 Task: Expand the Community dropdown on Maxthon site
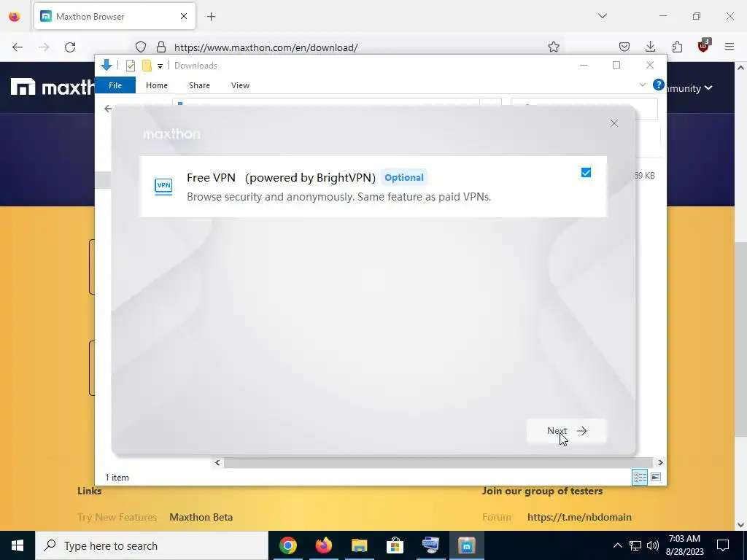[690, 88]
